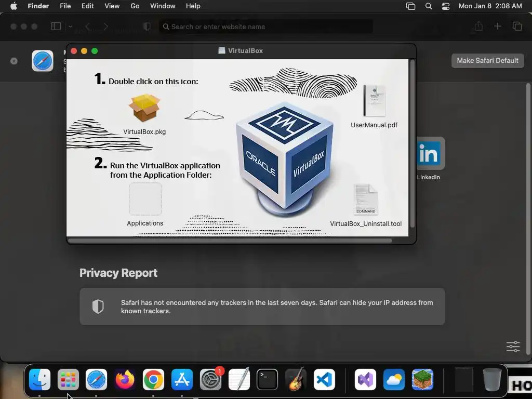The width and height of the screenshot is (532, 399).
Task: Close the VirtualBox disk image window
Action: 74,51
